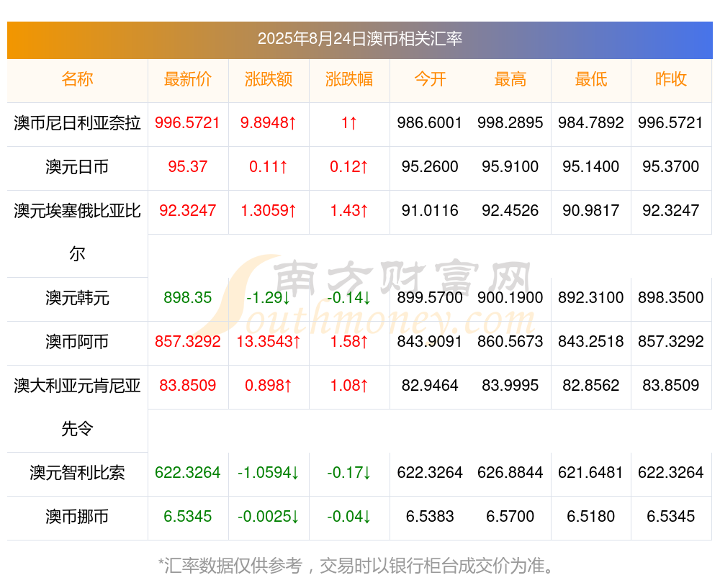Screen dimensions: 720x588
Task: Click opening value 82.9464
Action: pyautogui.click(x=430, y=385)
